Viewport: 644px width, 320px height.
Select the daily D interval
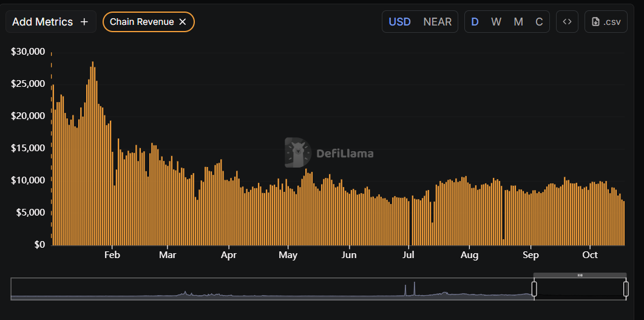(475, 22)
